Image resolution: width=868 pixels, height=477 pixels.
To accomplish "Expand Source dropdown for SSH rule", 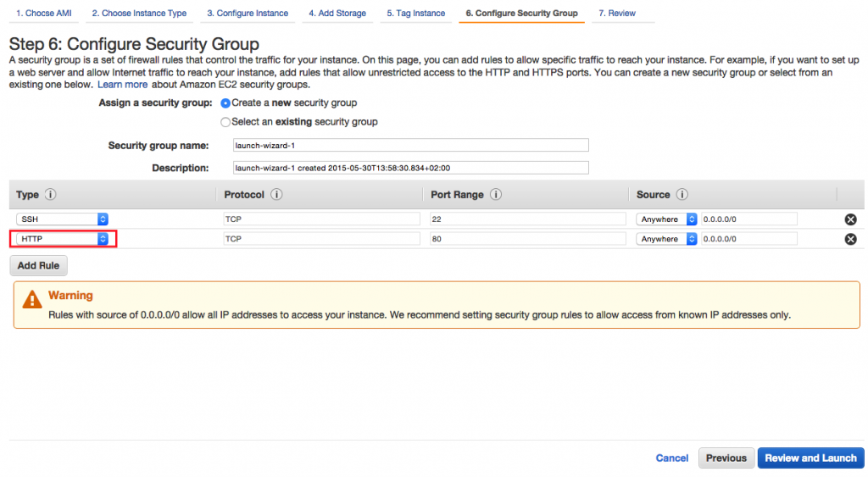I will 666,219.
